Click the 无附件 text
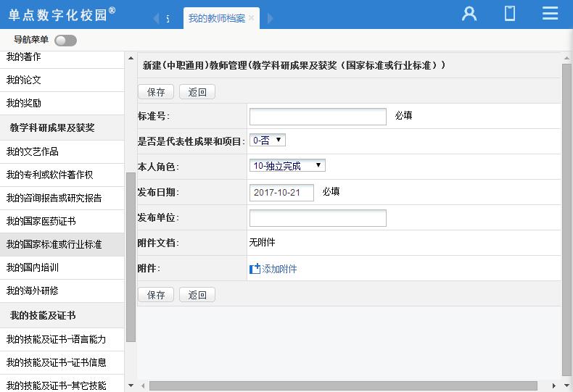This screenshot has width=573, height=392. [x=262, y=242]
